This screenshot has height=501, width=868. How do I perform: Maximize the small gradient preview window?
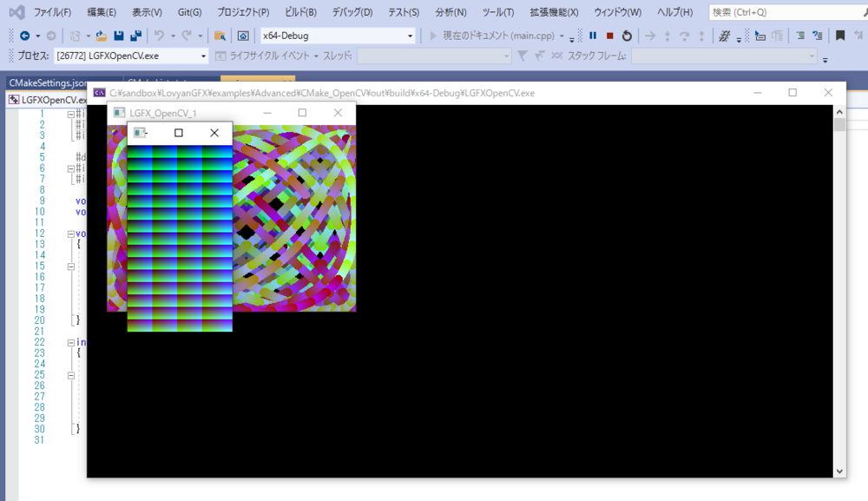[x=178, y=133]
